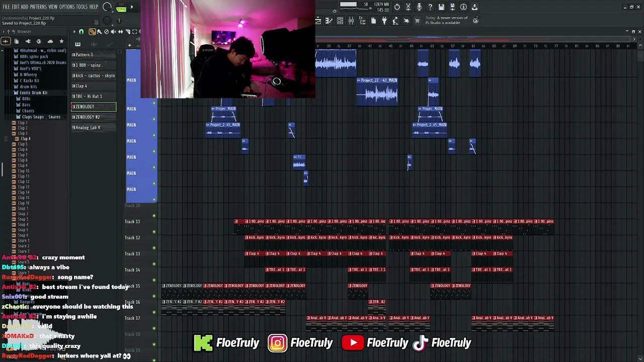Toggle SONG mode button
Image resolution: width=644 pixels, height=362 pixels.
pos(121,9)
